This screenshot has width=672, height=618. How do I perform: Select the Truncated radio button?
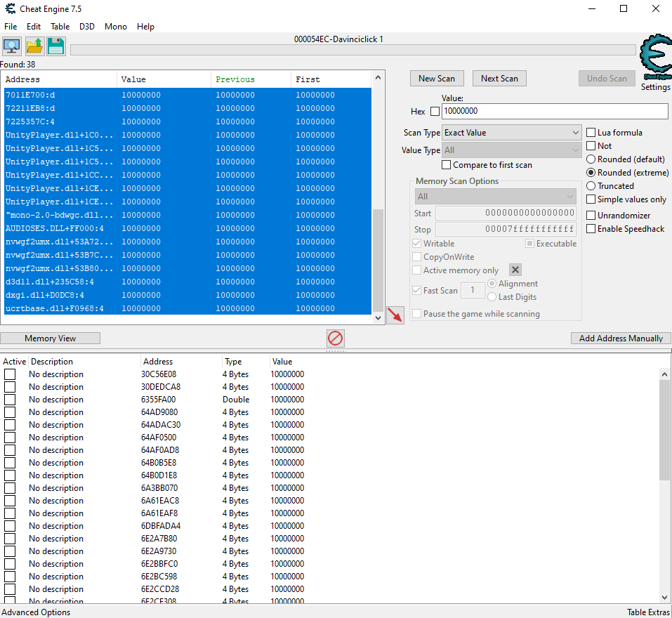(x=591, y=185)
